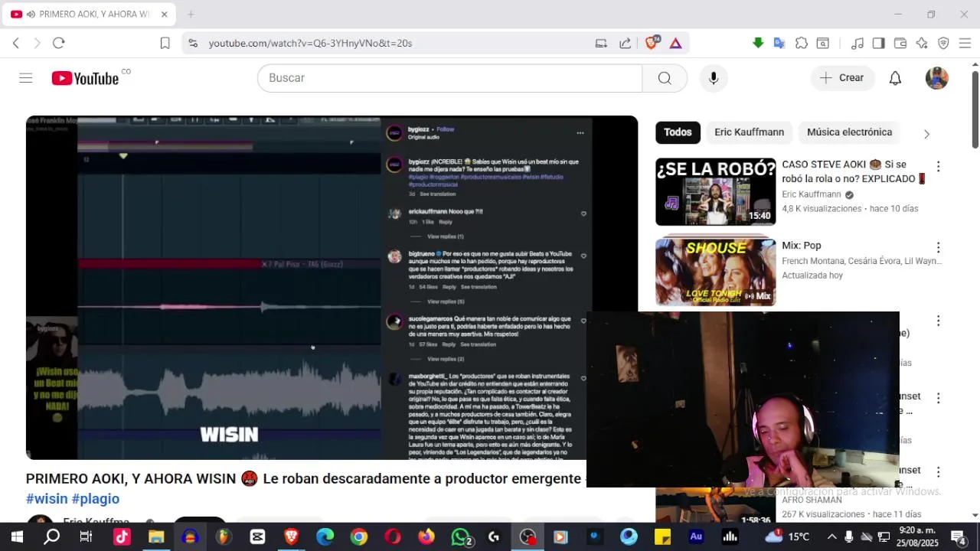Image resolution: width=980 pixels, height=551 pixels.
Task: Start voice search with the microphone
Action: click(x=714, y=78)
